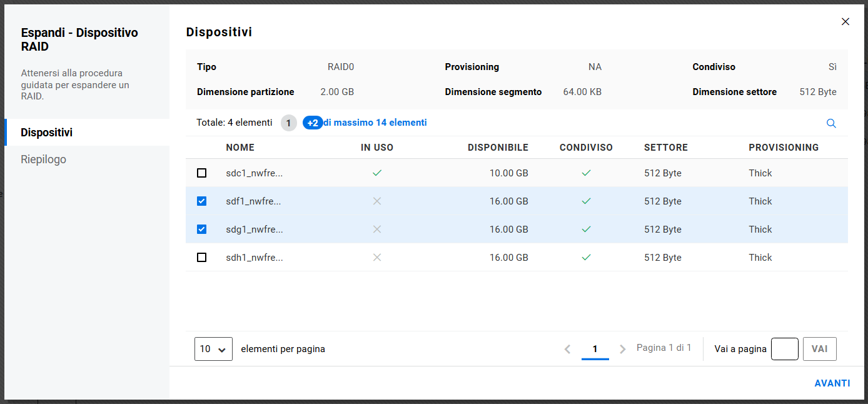This screenshot has height=404, width=868.
Task: Click the in-use X icon for sdf1
Action: tap(377, 201)
